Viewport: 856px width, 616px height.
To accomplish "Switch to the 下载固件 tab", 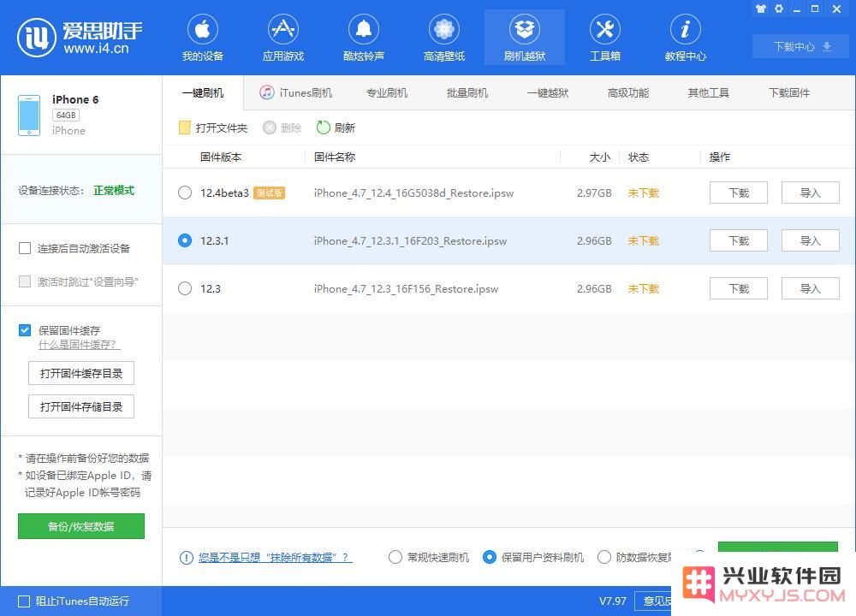I will (x=789, y=92).
